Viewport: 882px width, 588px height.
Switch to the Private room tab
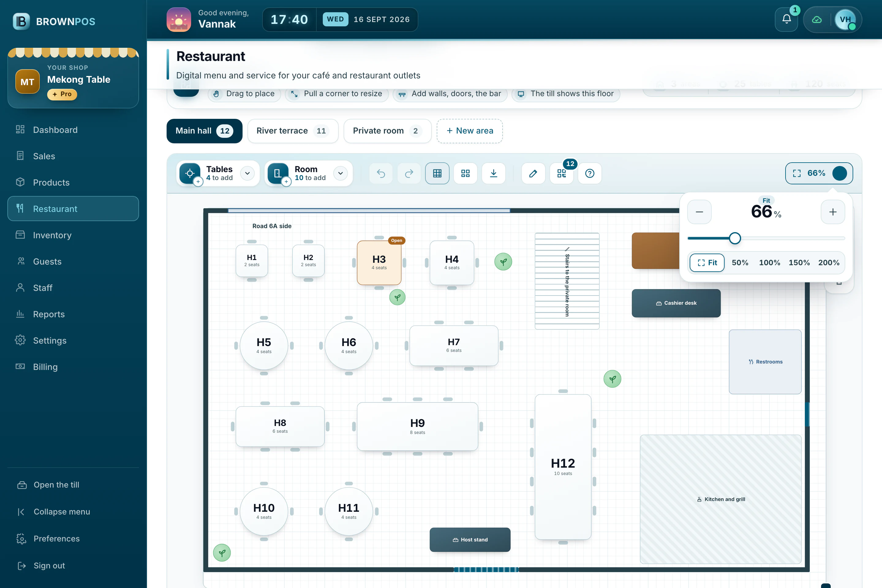pyautogui.click(x=387, y=131)
